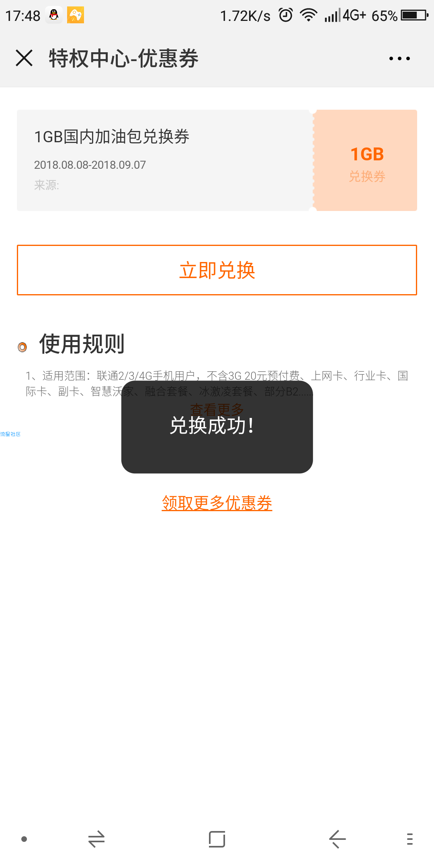Open the 流星社区 small link
434x868 pixels.
pos(10,434)
